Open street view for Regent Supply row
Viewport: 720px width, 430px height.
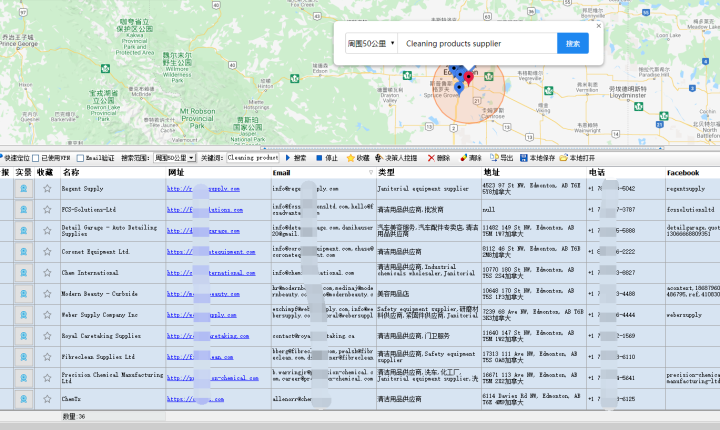click(x=23, y=189)
